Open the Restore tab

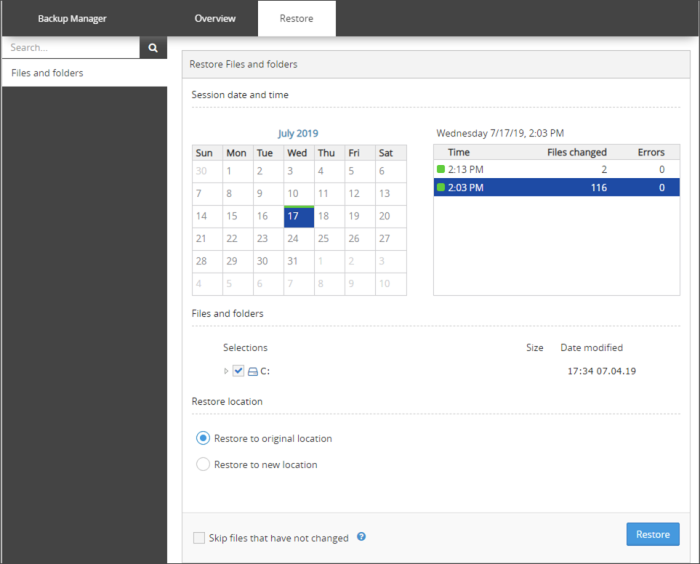click(x=296, y=19)
